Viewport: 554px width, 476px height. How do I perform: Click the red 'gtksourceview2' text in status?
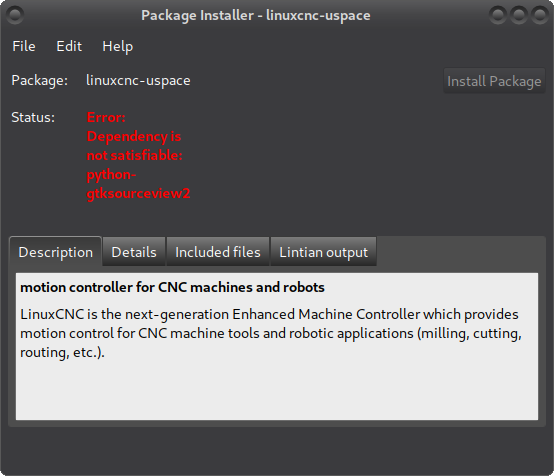click(x=138, y=194)
